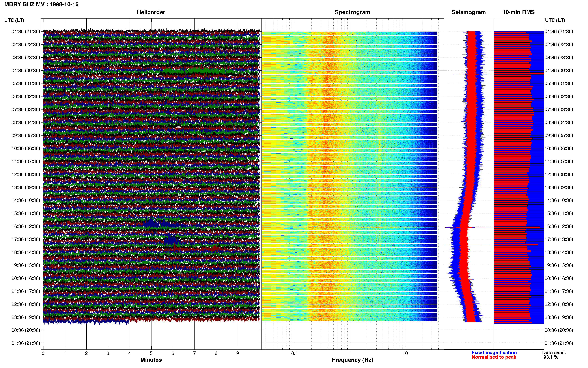The image size is (588, 368).
Task: Click "11:36 (07:36)" on the RMS time axis
Action: click(x=559, y=161)
